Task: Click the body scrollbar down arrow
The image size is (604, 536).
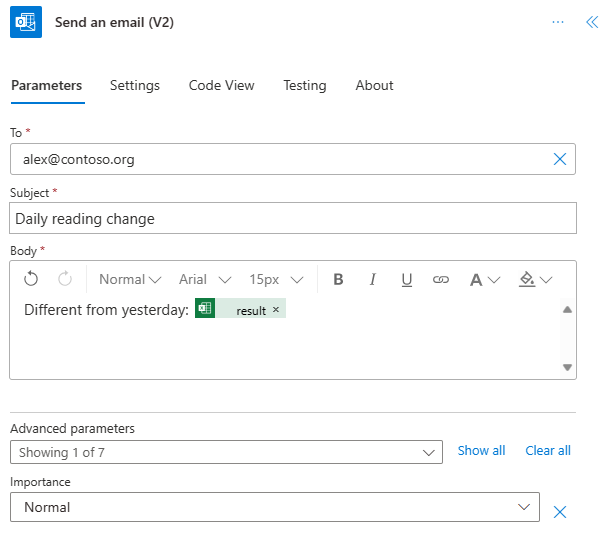Action: pos(567,367)
